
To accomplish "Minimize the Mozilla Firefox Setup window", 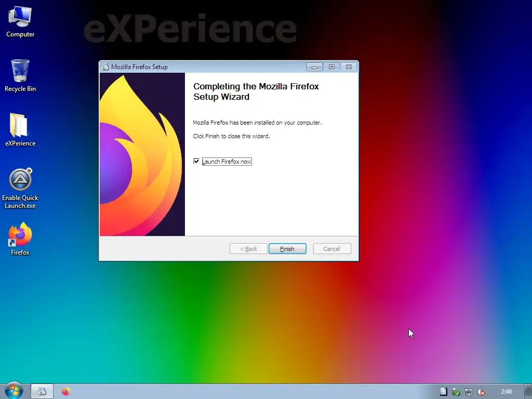I will [314, 67].
